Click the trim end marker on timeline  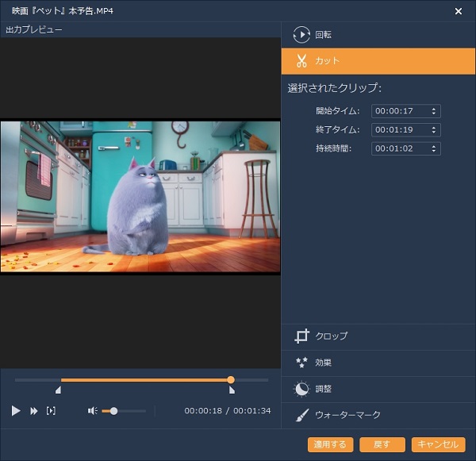click(x=232, y=390)
